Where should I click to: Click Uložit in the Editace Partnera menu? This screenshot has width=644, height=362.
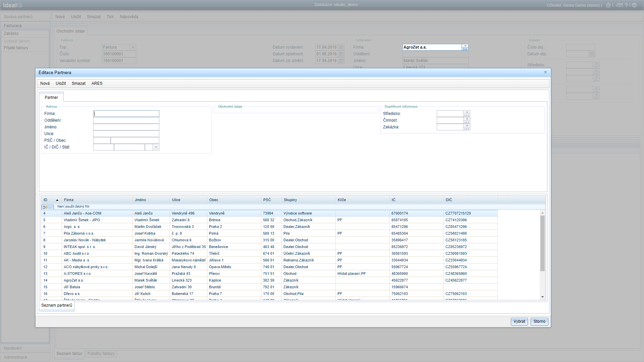pos(61,83)
